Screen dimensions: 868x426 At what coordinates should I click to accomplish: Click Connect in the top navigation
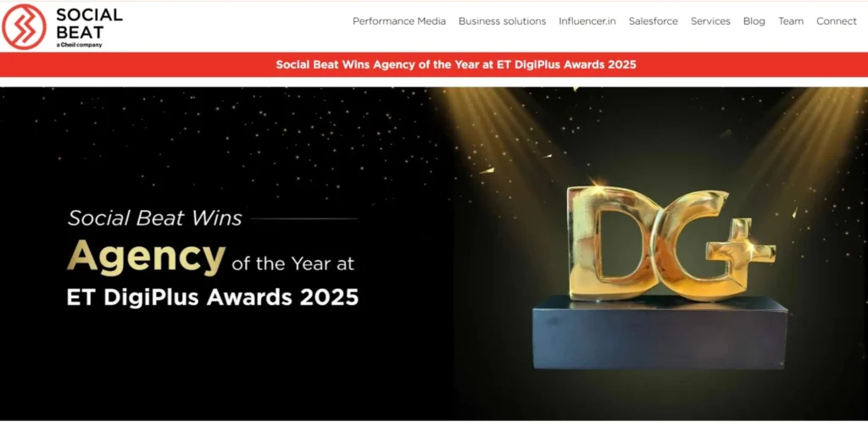point(836,21)
